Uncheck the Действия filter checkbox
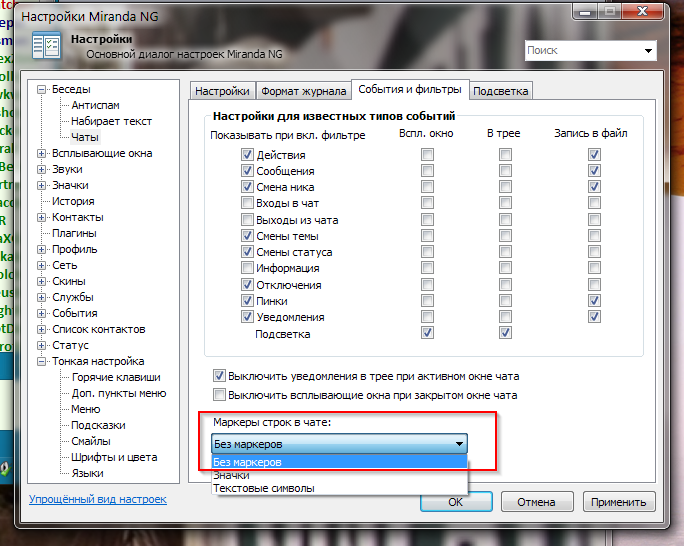This screenshot has width=684, height=546. (247, 154)
